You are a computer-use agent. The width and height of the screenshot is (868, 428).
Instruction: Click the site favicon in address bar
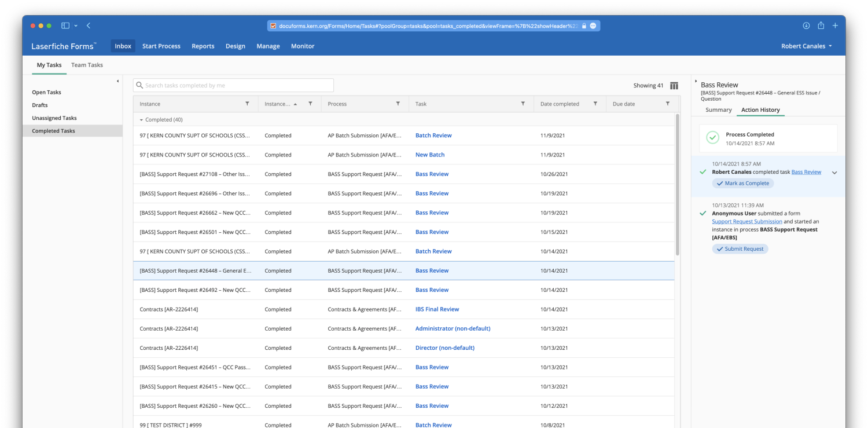pos(273,26)
